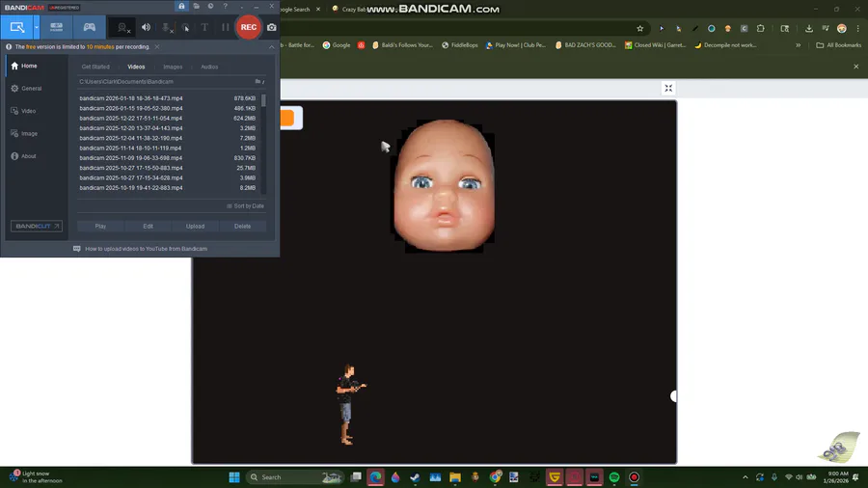Dismiss the free version limit notice
This screenshot has width=868, height=488.
tap(157, 47)
